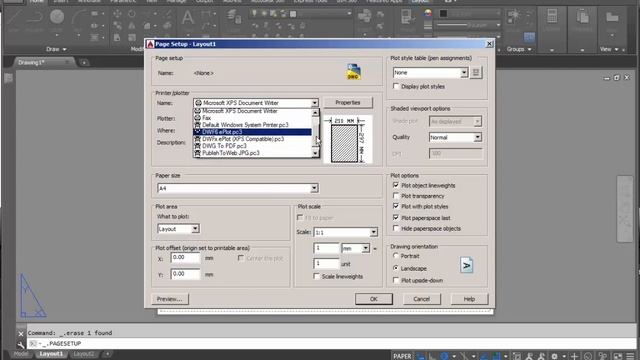Click the Move tool in Modify panel
The width and height of the screenshot is (640, 360).
(117, 13)
